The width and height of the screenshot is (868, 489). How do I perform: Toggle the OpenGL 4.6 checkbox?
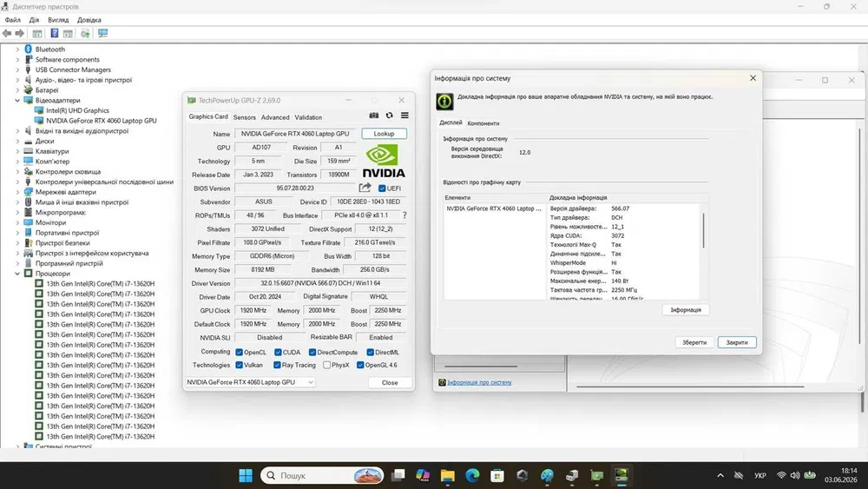(x=360, y=365)
